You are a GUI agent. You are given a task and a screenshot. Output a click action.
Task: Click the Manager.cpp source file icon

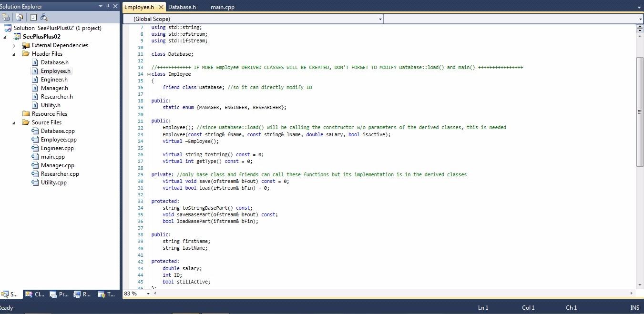click(35, 165)
